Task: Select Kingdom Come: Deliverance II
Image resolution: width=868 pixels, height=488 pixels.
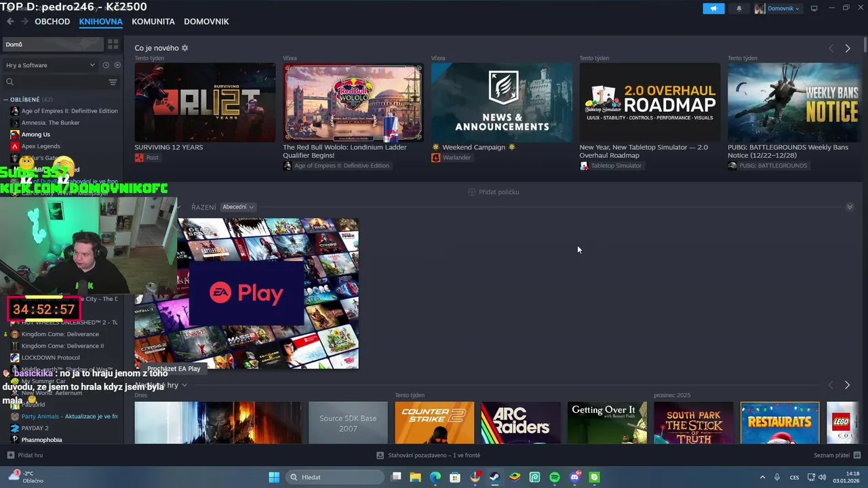Action: coord(57,346)
